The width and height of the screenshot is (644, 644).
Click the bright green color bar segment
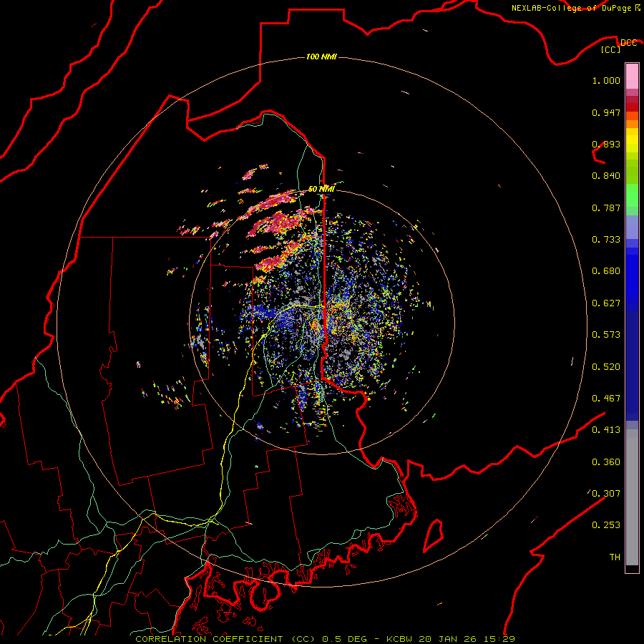click(632, 195)
